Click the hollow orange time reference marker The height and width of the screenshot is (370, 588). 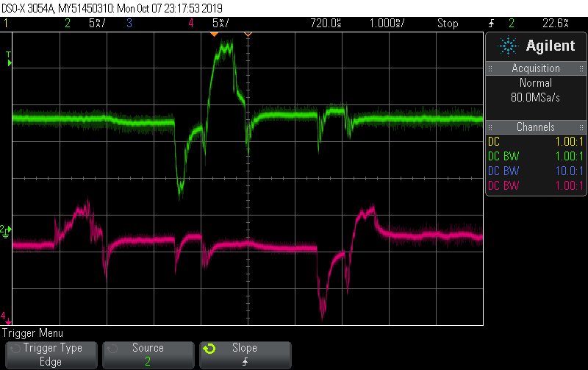pyautogui.click(x=248, y=35)
